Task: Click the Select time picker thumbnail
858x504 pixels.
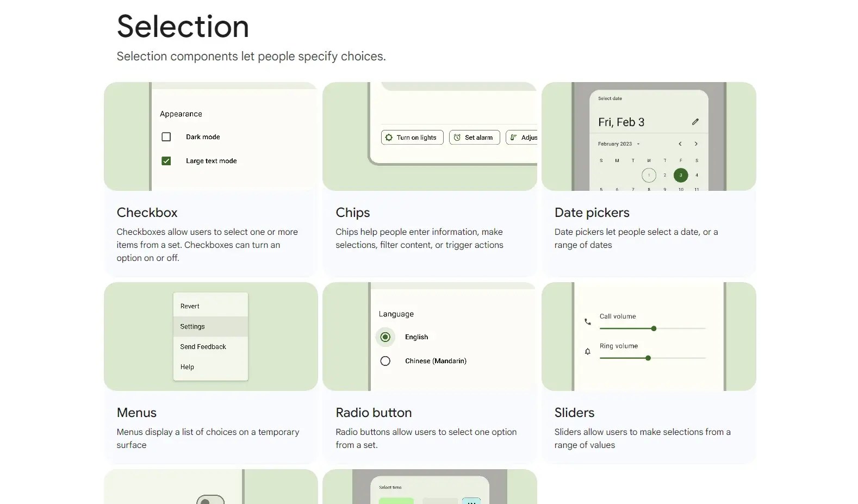Action: click(x=430, y=487)
